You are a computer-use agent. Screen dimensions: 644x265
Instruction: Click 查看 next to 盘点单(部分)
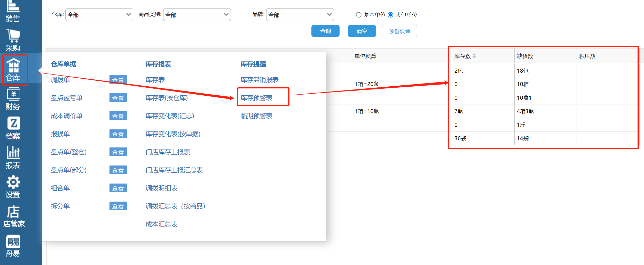click(118, 170)
